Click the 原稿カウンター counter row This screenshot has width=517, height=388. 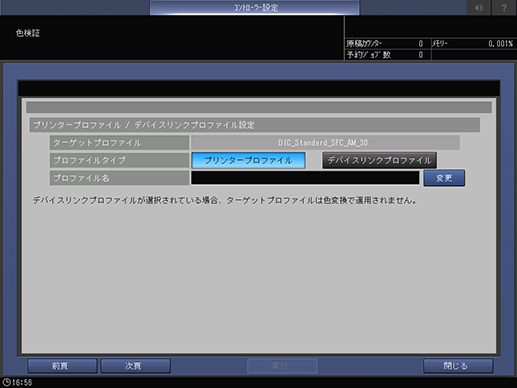coord(388,44)
